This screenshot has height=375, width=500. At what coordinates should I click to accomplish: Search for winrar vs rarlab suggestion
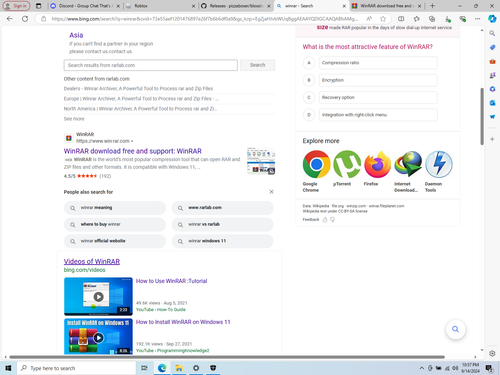[x=222, y=224]
